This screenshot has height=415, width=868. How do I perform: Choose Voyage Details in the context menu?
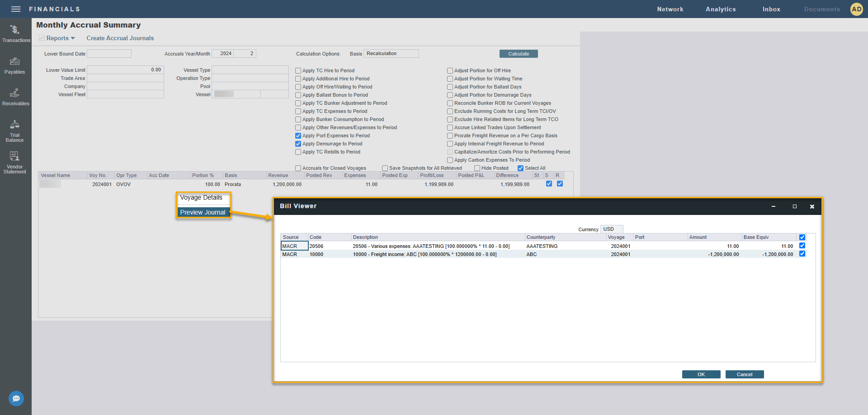(x=201, y=198)
